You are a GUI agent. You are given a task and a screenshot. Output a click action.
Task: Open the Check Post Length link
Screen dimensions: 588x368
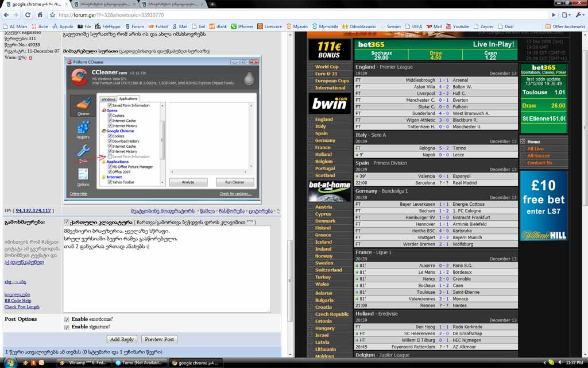[x=22, y=307]
